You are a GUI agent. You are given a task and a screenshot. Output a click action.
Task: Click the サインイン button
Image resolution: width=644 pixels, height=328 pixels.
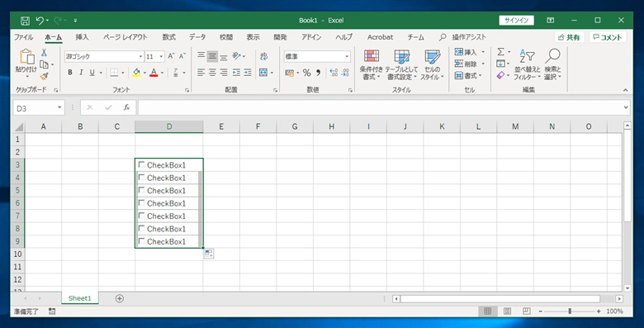[x=516, y=20]
